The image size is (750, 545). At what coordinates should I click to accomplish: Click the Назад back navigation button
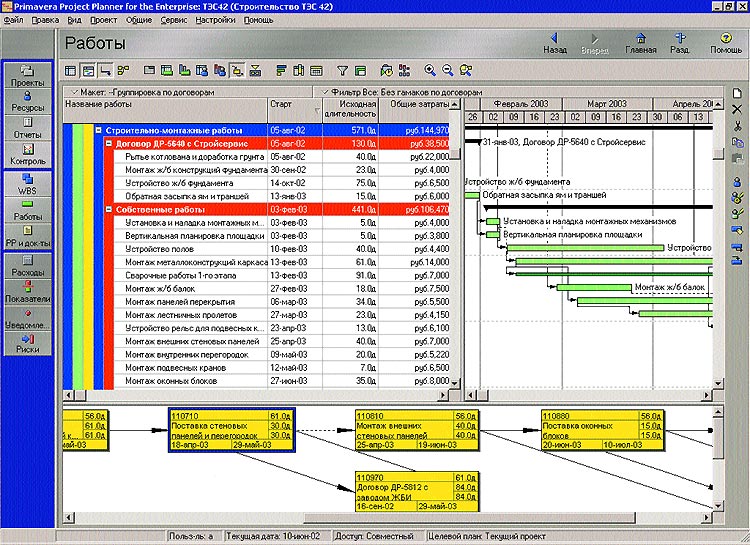(555, 42)
